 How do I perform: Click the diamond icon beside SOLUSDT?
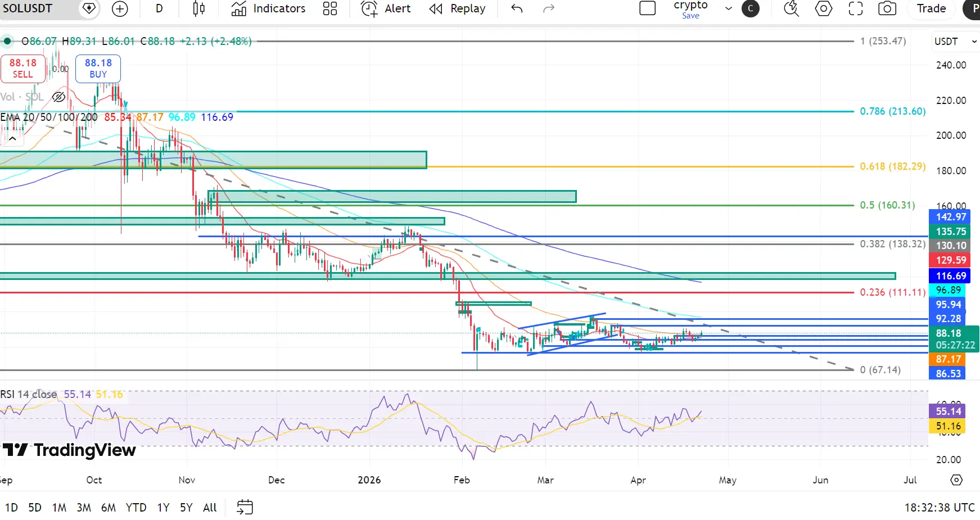coord(89,8)
